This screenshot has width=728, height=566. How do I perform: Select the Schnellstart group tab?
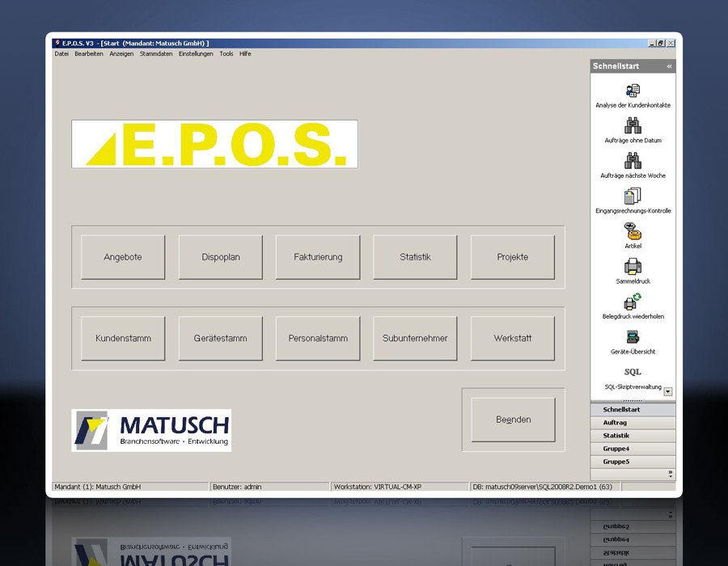633,410
